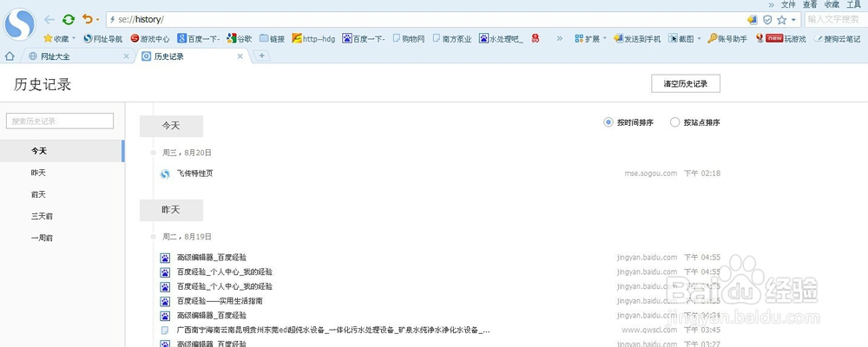This screenshot has height=347, width=868.
Task: Open 收藏 favorites star in bookmarks bar
Action: [56, 39]
